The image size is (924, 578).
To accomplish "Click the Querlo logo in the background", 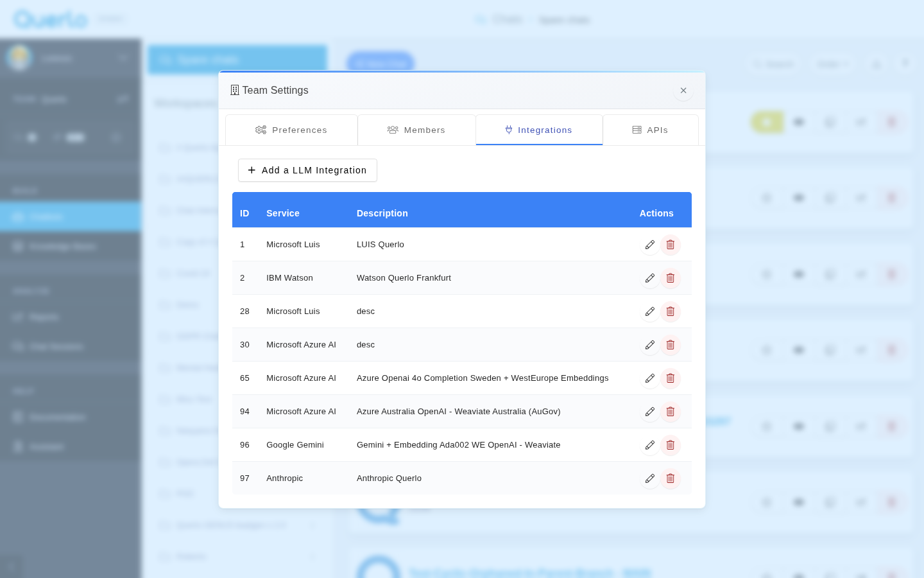I will (x=50, y=19).
